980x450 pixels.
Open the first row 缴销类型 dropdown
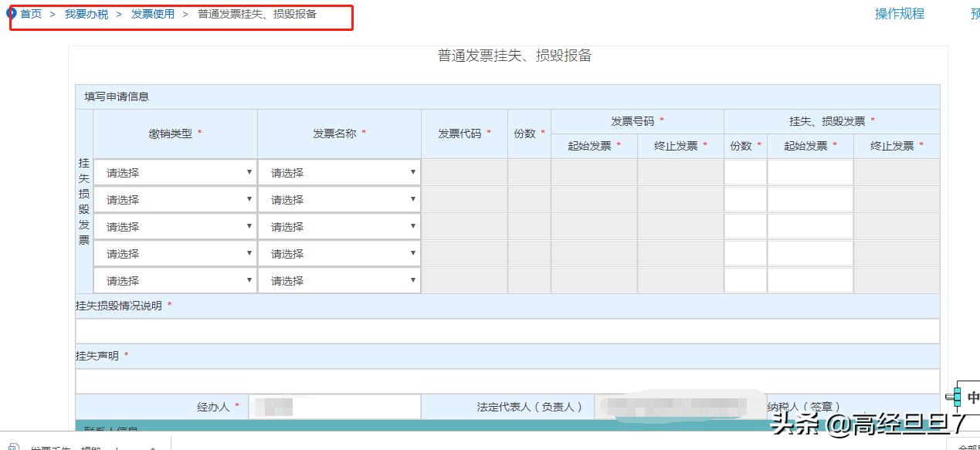tap(174, 172)
